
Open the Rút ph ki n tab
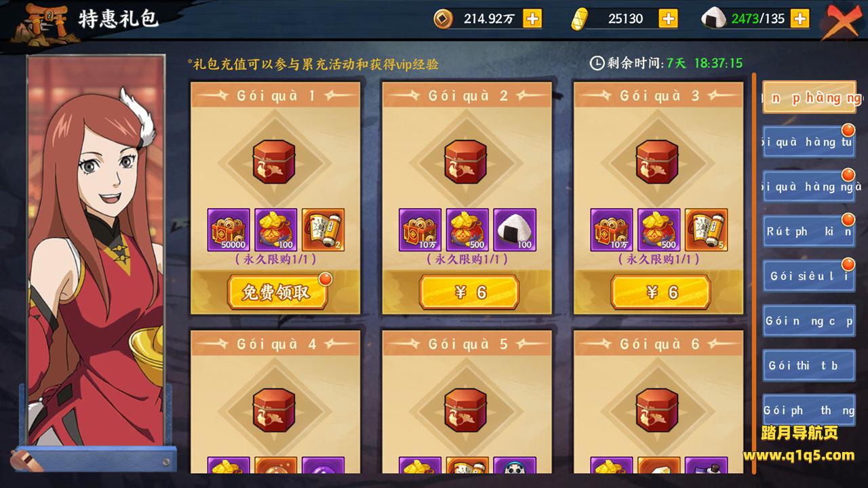click(809, 232)
